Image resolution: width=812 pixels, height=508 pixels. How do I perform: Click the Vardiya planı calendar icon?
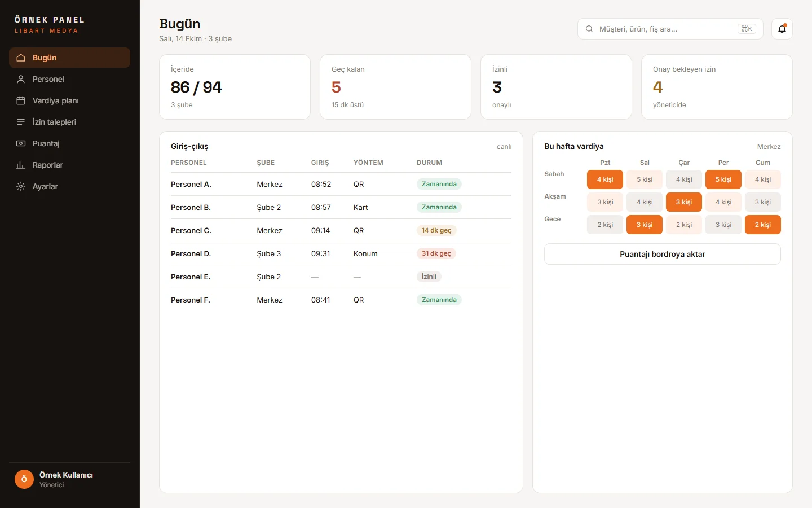21,100
